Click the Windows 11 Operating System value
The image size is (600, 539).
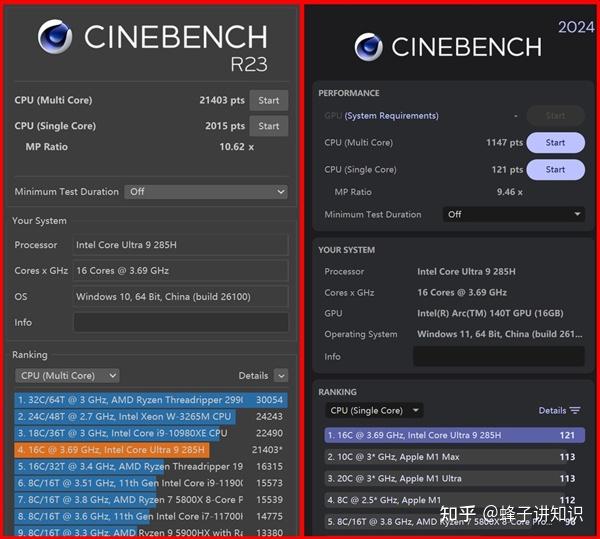[x=500, y=334]
